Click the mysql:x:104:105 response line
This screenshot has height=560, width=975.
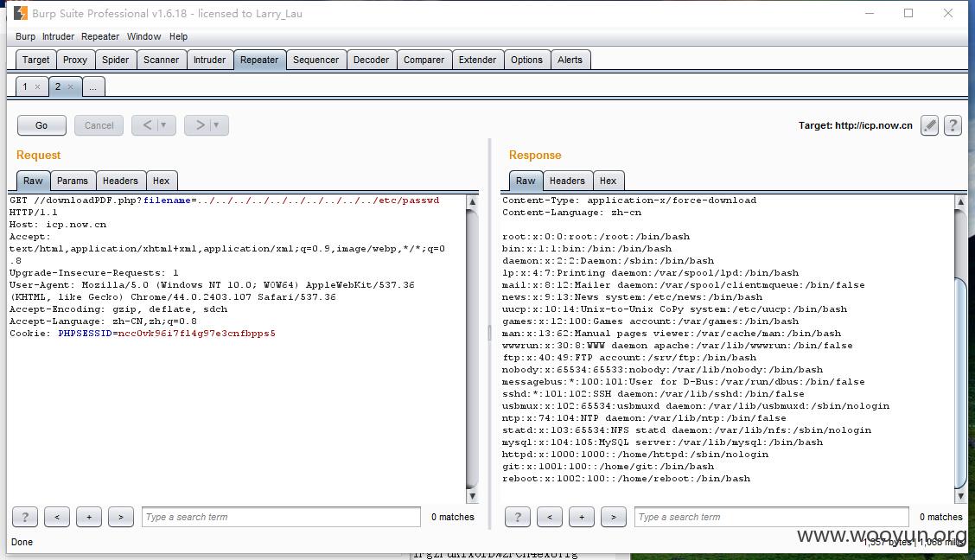662,442
